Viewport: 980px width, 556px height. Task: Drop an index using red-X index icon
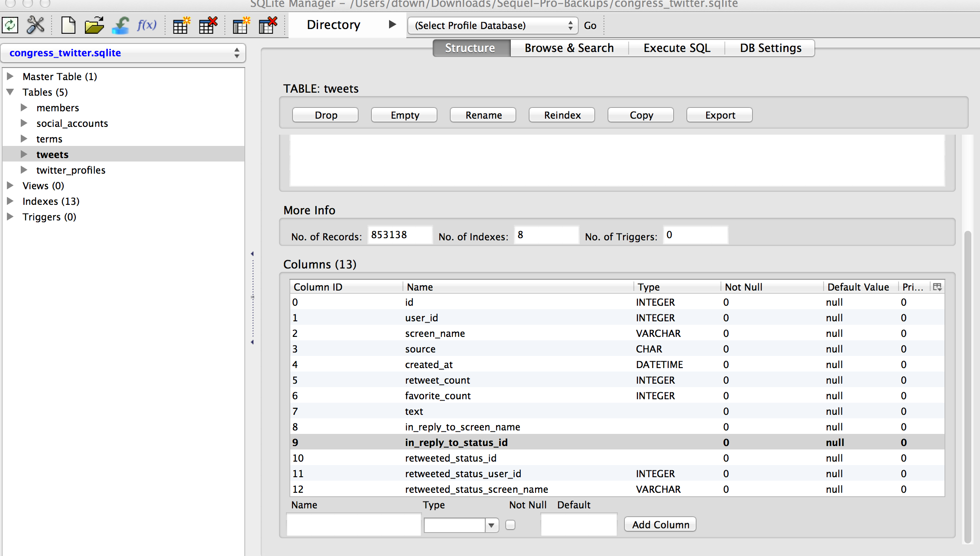point(267,25)
